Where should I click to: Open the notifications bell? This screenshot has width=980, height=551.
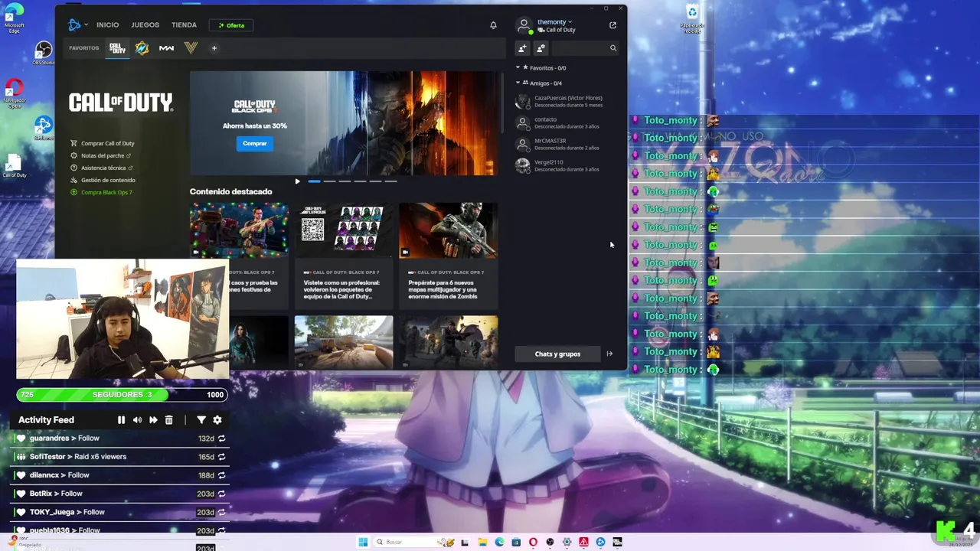click(493, 25)
